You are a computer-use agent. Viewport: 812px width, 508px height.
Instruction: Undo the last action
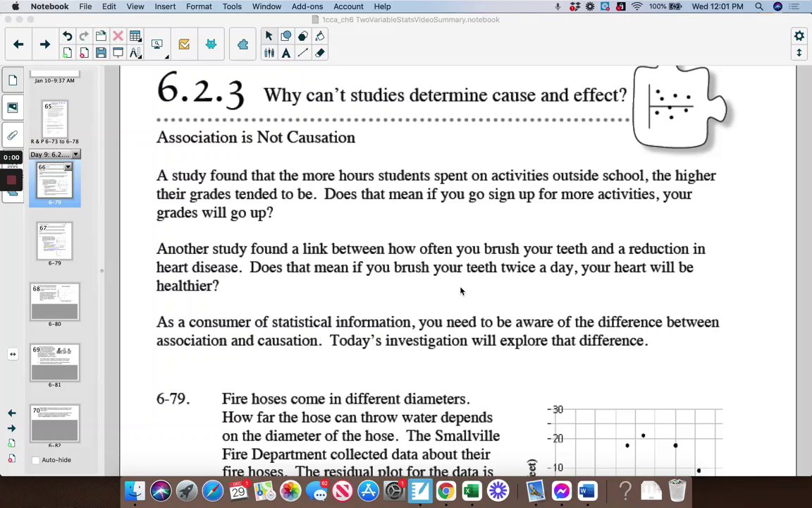68,36
